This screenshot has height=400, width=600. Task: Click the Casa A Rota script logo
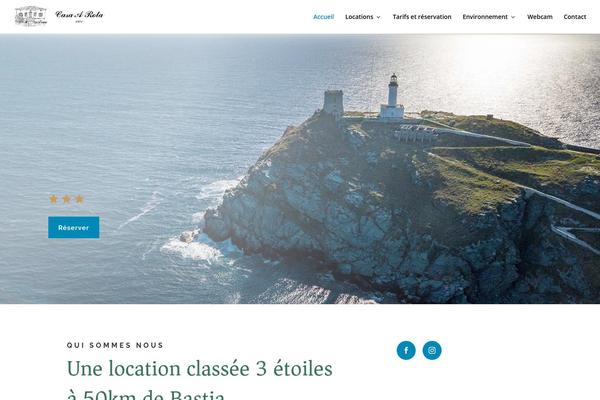point(79,16)
